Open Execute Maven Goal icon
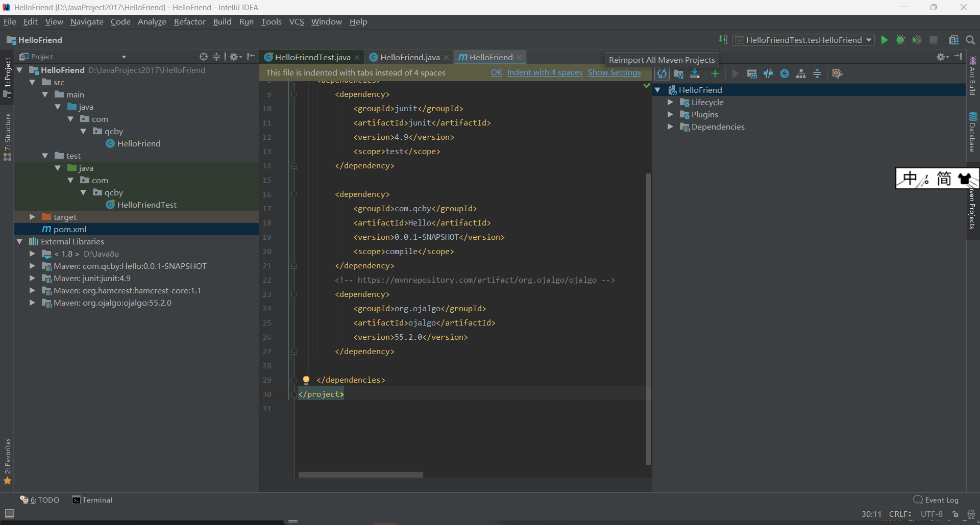 [x=752, y=74]
